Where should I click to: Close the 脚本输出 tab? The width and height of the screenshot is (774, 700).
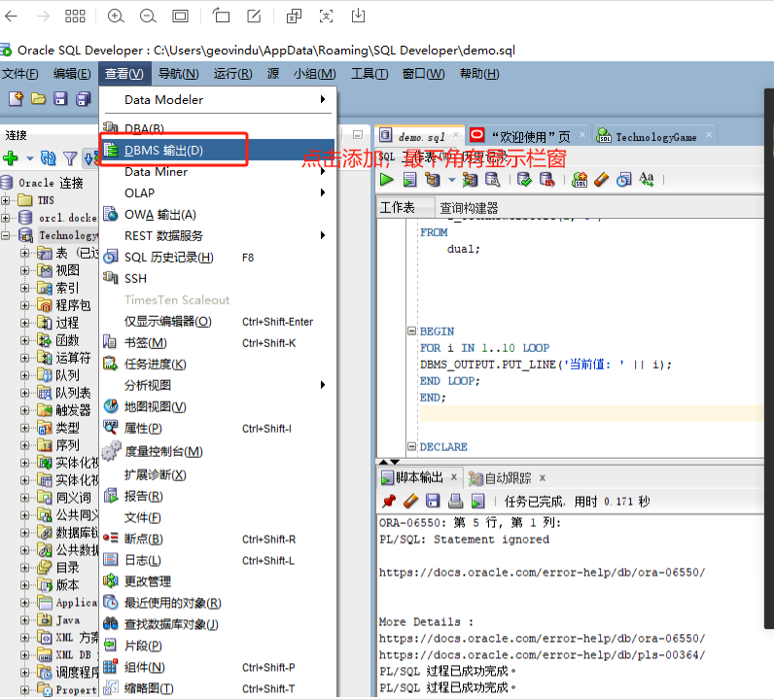pyautogui.click(x=454, y=476)
